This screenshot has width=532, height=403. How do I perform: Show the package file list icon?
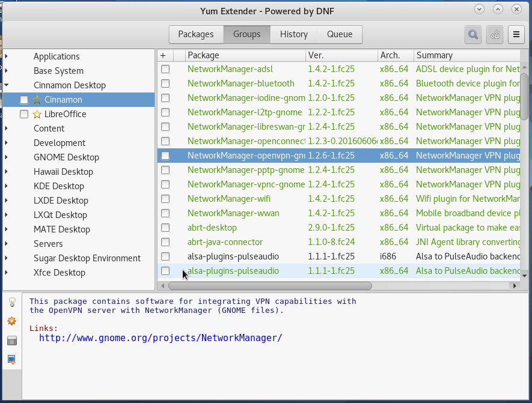12,340
